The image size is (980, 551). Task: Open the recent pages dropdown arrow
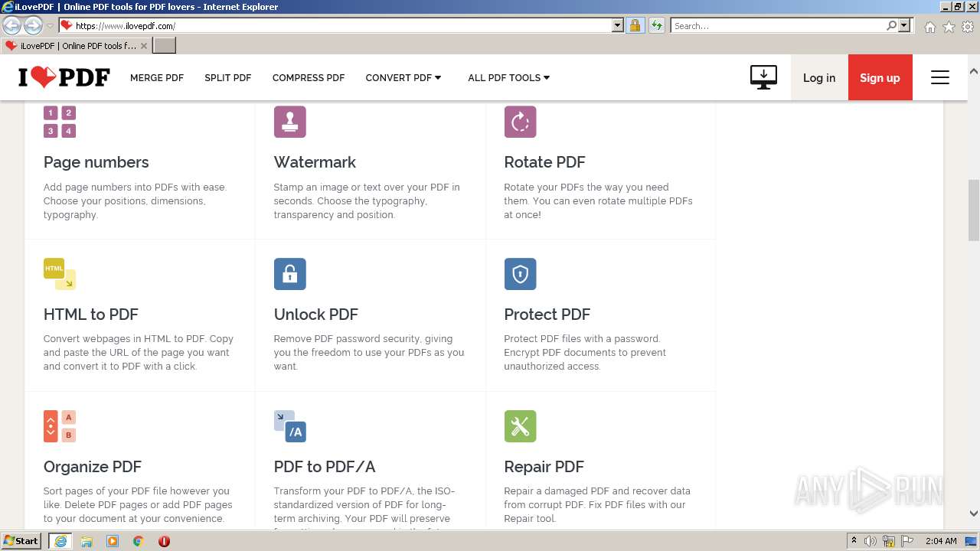50,25
